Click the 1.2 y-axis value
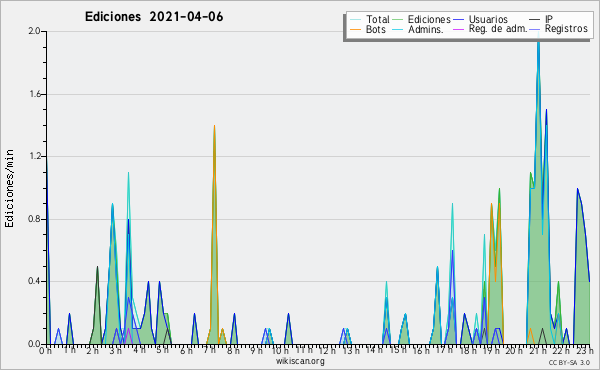This screenshot has height=370, width=600. pyautogui.click(x=35, y=156)
